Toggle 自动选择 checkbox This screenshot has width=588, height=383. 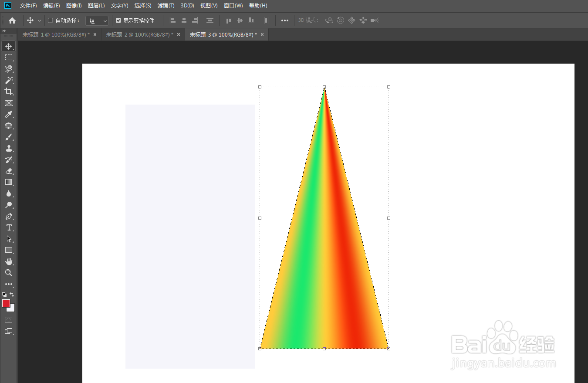(50, 20)
